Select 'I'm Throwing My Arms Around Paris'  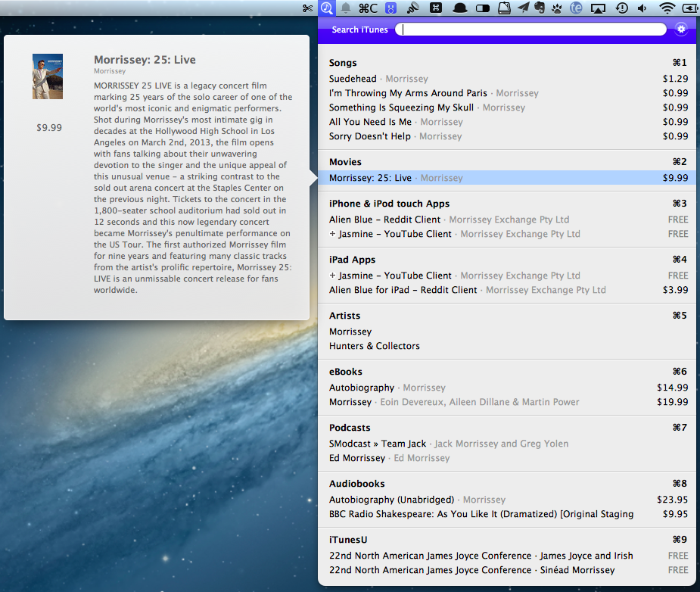pyautogui.click(x=509, y=93)
